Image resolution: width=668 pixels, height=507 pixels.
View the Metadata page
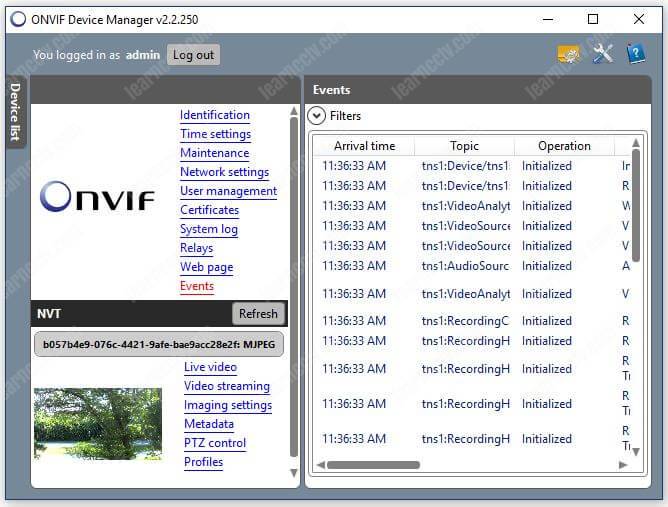(x=209, y=424)
